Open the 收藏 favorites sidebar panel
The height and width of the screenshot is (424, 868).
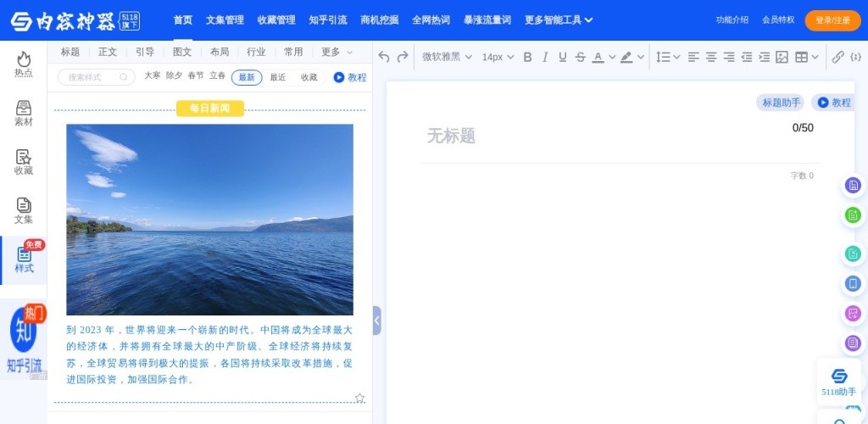pos(24,162)
